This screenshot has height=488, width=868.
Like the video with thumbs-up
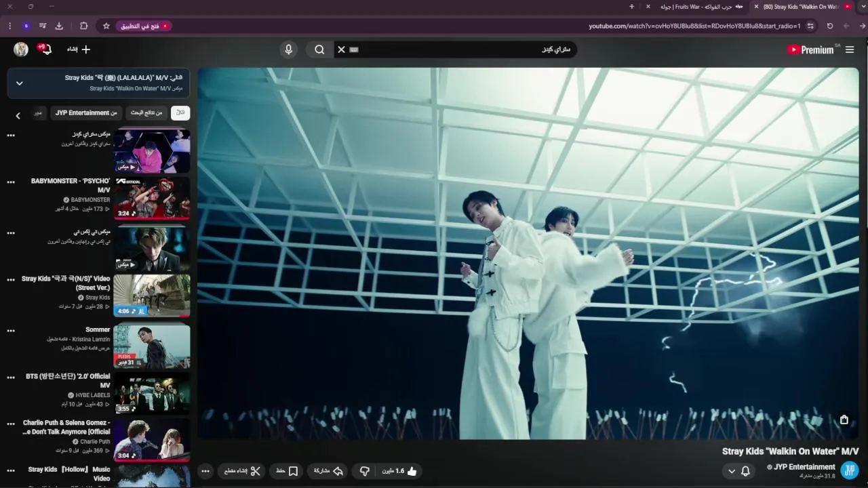tap(400, 471)
